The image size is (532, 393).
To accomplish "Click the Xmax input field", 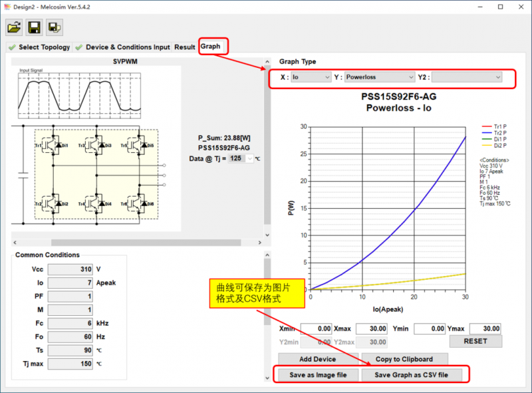I will click(x=371, y=328).
